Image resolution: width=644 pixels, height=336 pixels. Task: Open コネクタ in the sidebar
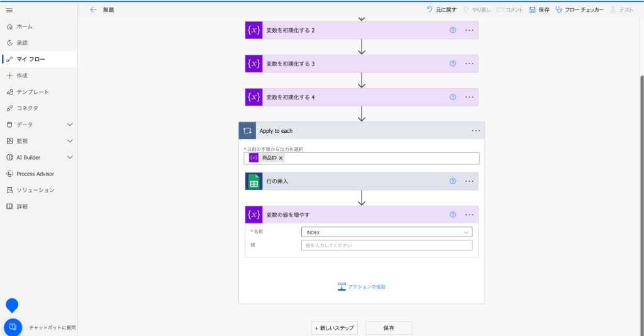point(38,108)
